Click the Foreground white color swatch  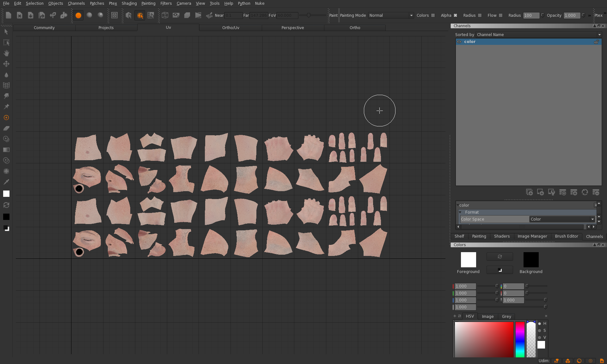pos(468,260)
